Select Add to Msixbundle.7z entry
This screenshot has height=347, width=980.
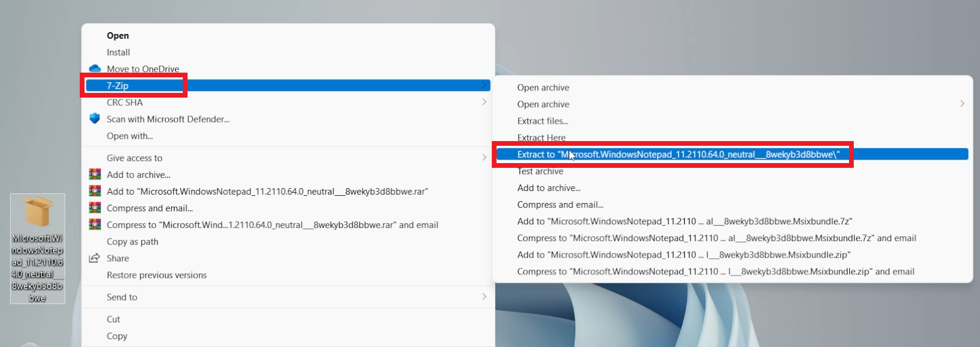coord(685,221)
